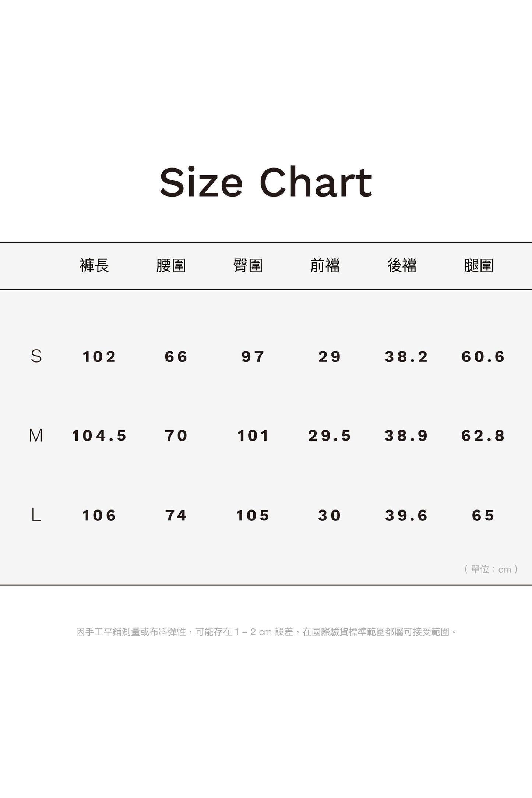
Task: Click the 60.6 thigh value for size S
Action: [x=483, y=357]
